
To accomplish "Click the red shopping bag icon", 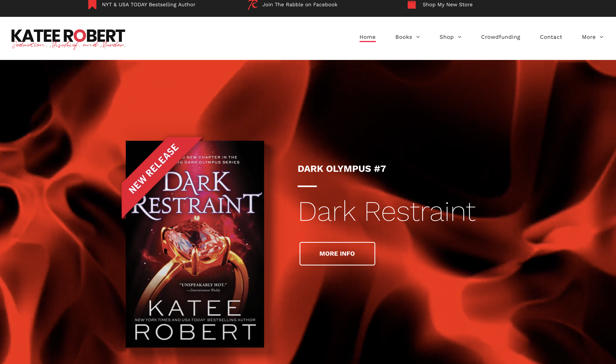I will pyautogui.click(x=412, y=5).
